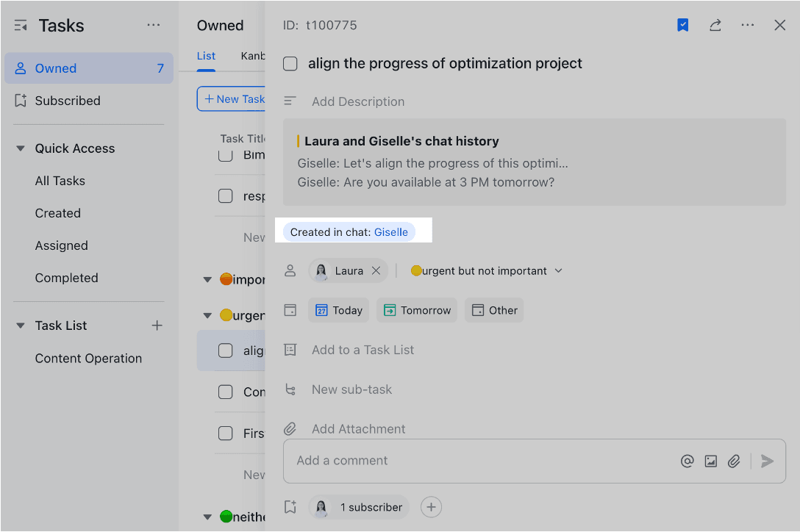Tick the checkbox of the highlighted align task

coord(226,351)
